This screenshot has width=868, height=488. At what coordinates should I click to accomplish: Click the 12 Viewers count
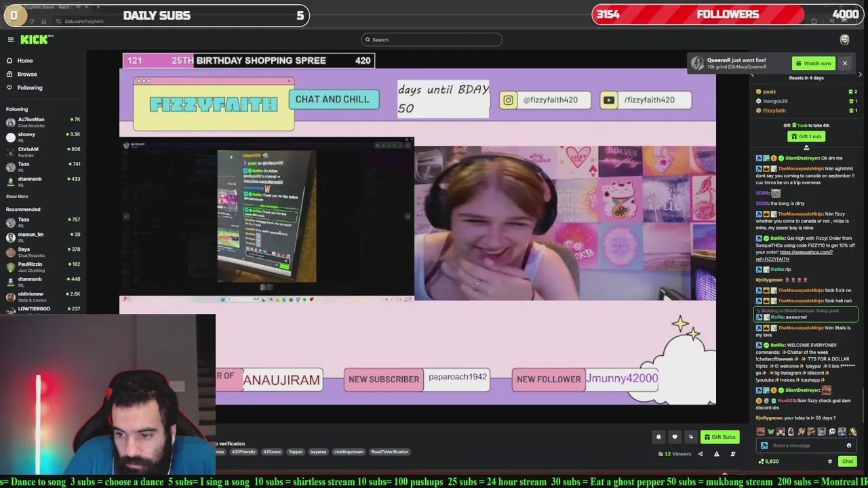coord(675,454)
